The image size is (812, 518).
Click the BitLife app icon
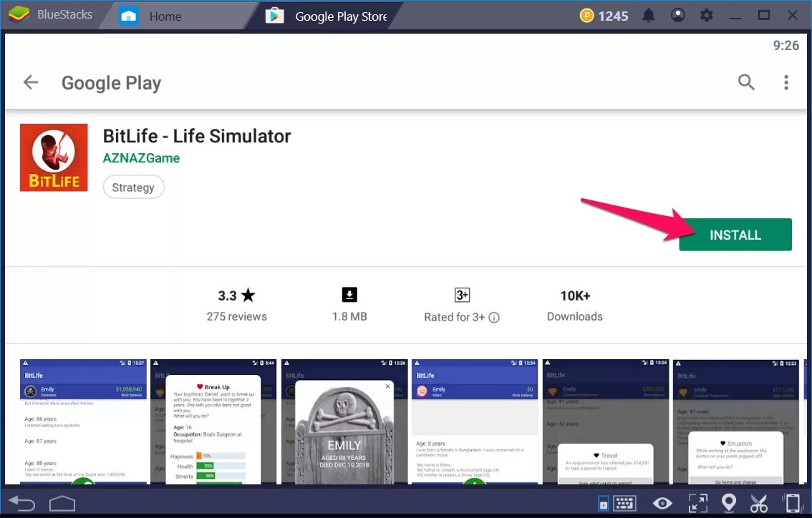[54, 157]
